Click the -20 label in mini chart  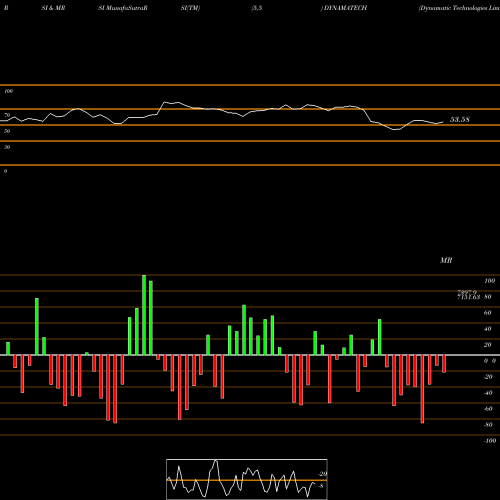click(322, 474)
